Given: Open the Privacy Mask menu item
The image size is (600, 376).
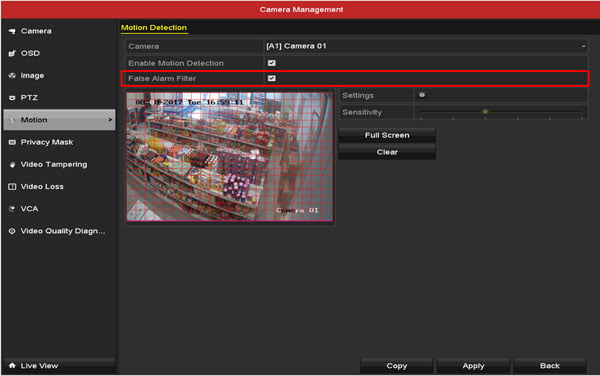Looking at the screenshot, I should coord(59,142).
